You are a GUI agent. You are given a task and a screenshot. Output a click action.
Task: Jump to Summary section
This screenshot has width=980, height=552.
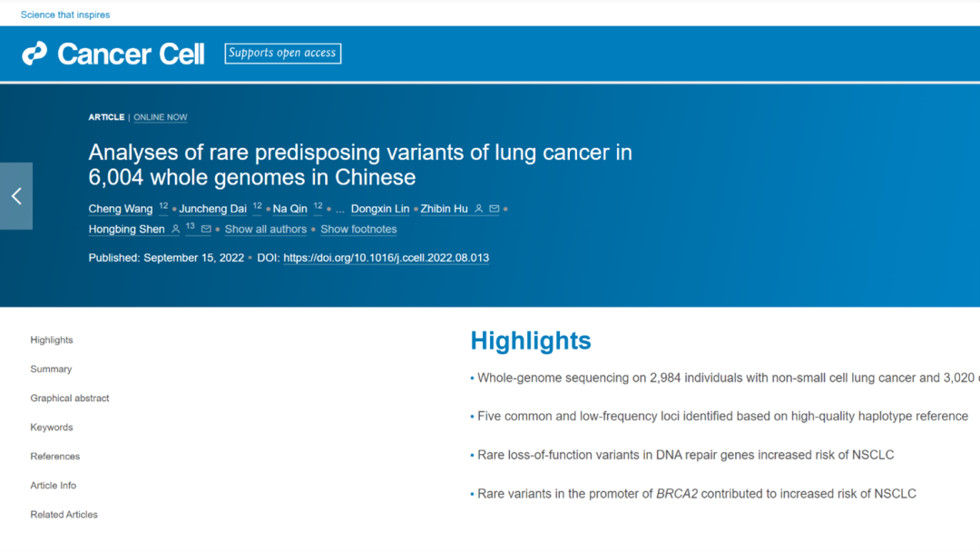tap(51, 370)
